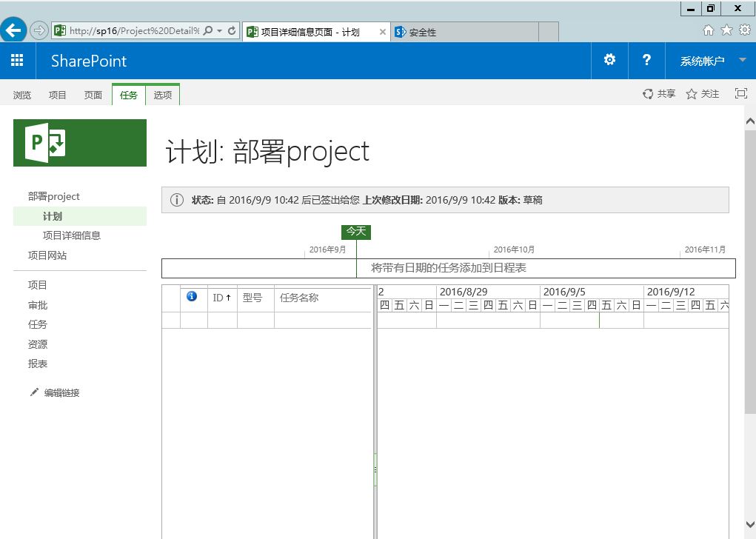The width and height of the screenshot is (756, 539).
Task: Open the SharePoint app launcher waffle icon
Action: (x=17, y=61)
